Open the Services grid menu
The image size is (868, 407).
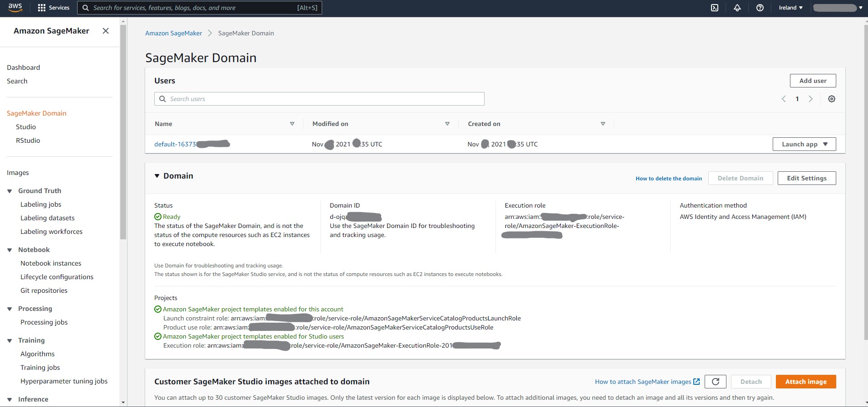click(x=54, y=8)
